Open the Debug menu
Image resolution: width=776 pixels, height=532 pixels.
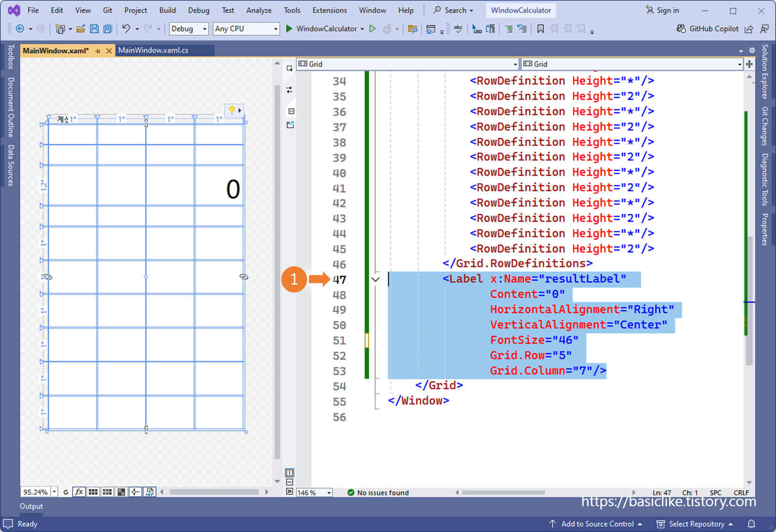(x=199, y=10)
